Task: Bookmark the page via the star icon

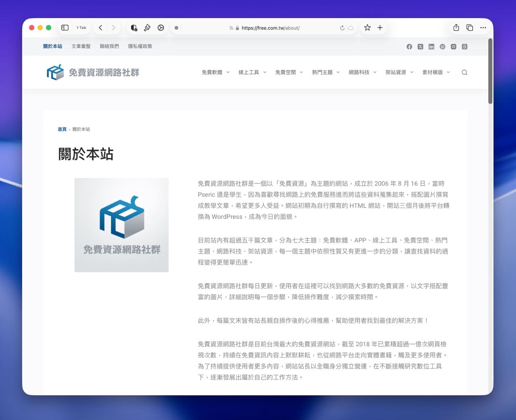Action: tap(367, 27)
